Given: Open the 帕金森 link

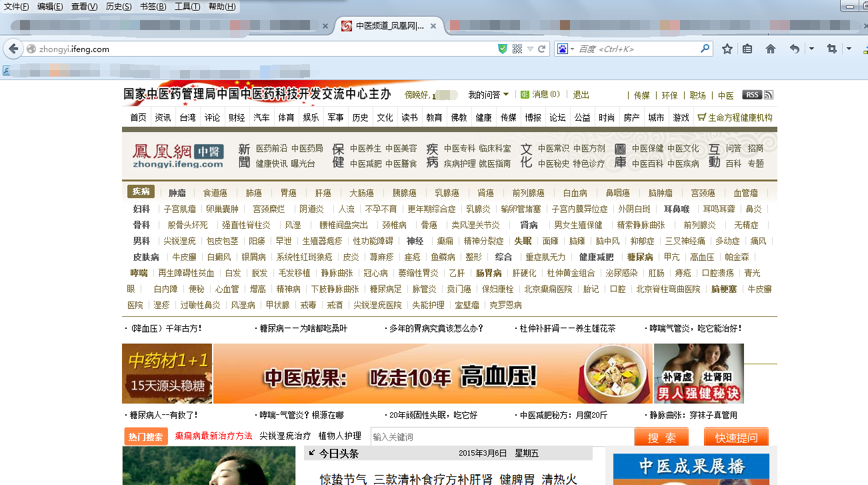Looking at the screenshot, I should tap(737, 257).
